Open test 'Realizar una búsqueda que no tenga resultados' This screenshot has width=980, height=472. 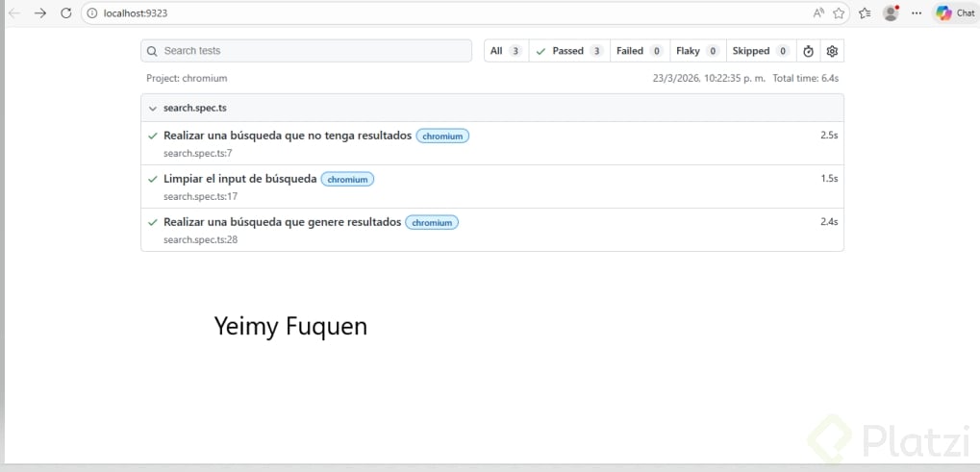click(x=288, y=136)
